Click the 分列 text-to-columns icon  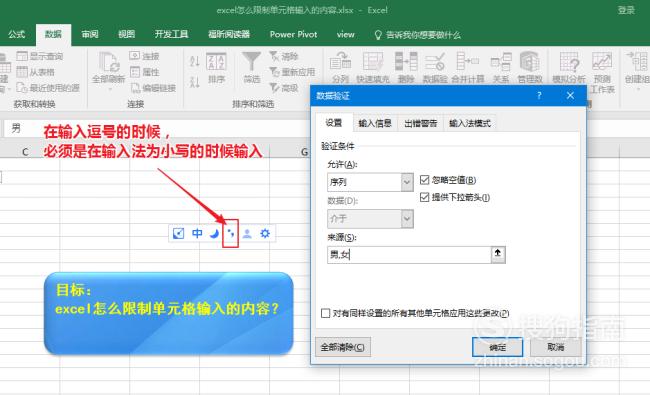click(x=340, y=62)
